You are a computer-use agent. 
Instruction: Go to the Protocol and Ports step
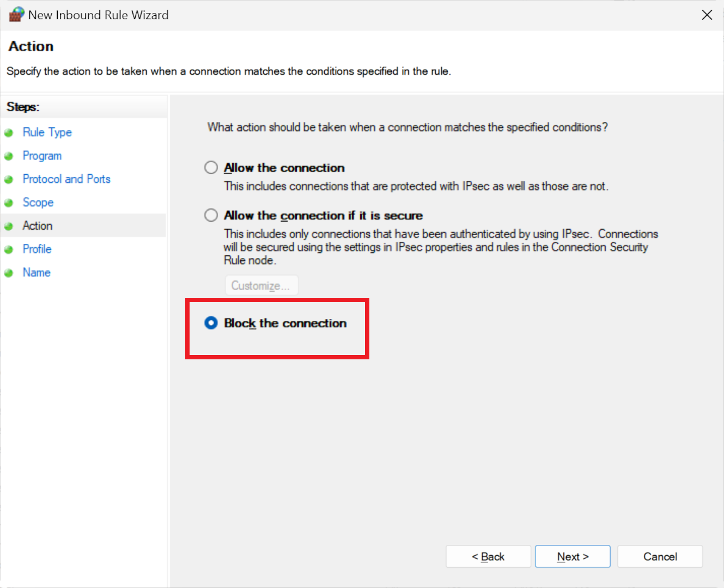[x=66, y=179]
